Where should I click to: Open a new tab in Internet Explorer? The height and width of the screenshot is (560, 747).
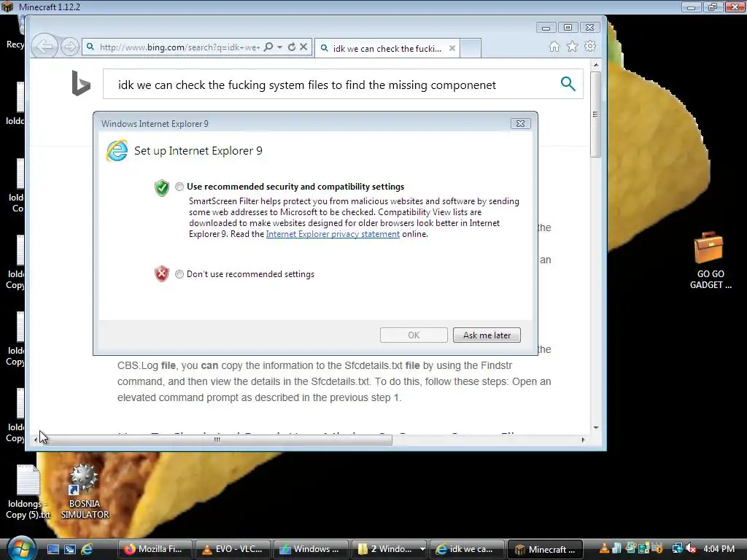tap(471, 48)
